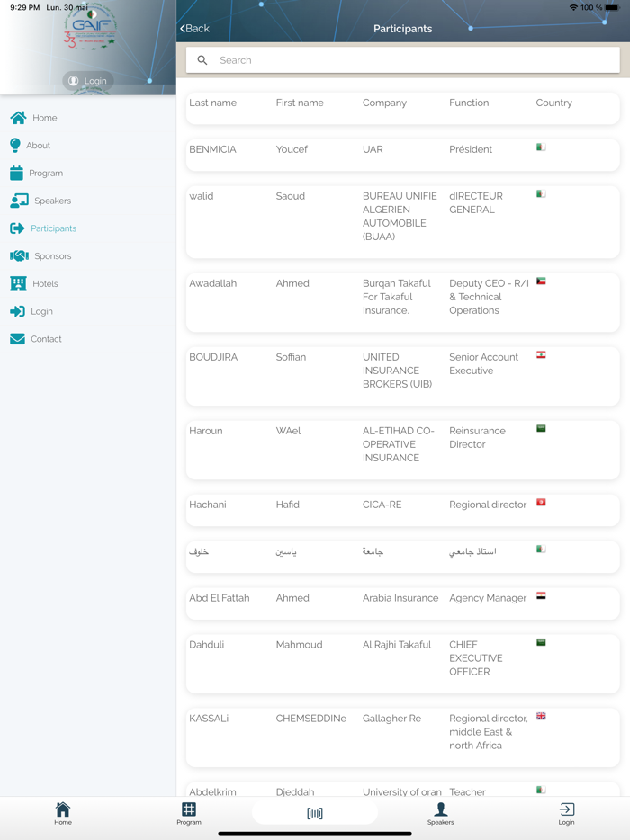
Task: Click the flag in Haroun row
Action: click(x=541, y=429)
